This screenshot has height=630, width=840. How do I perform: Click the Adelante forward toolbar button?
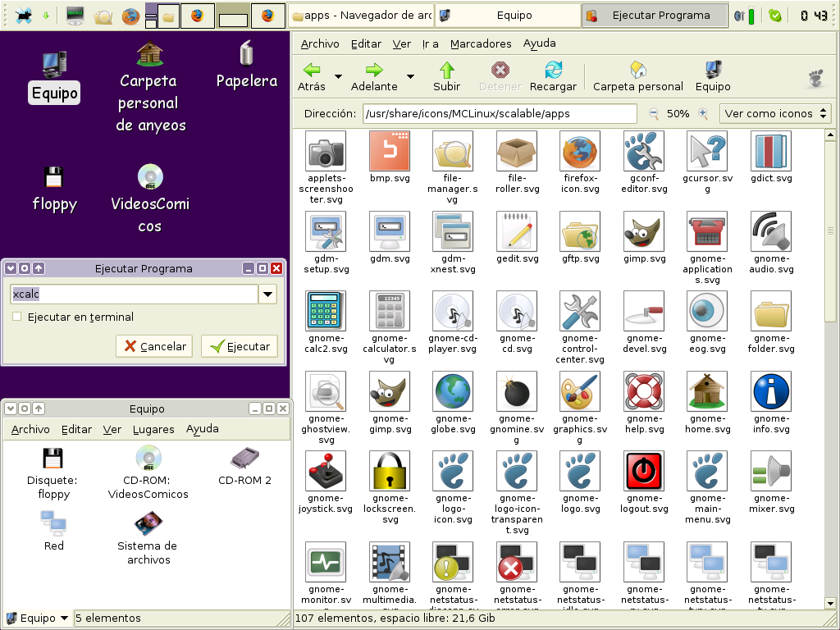tap(374, 76)
